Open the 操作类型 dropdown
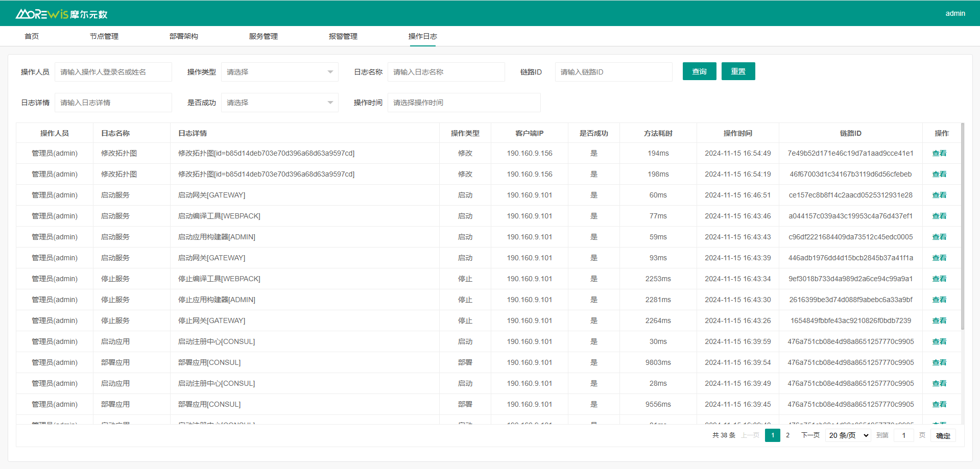This screenshot has width=980, height=469. point(279,72)
